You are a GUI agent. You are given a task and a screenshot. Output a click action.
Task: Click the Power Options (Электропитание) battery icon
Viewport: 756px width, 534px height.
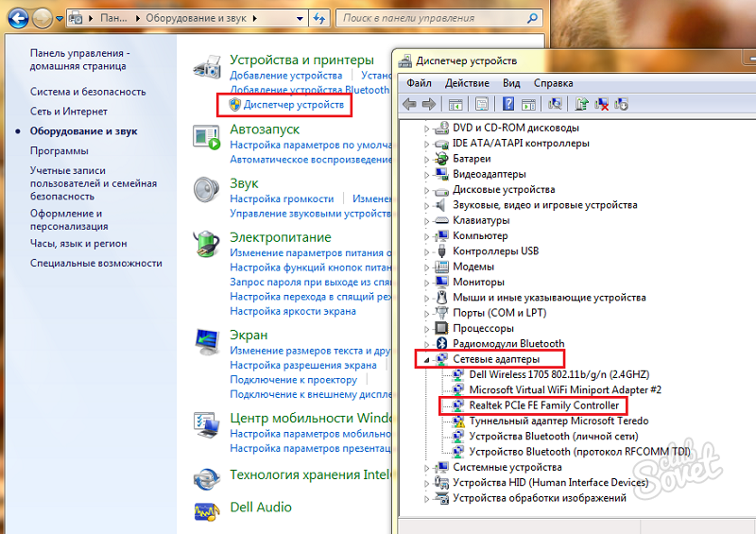206,244
